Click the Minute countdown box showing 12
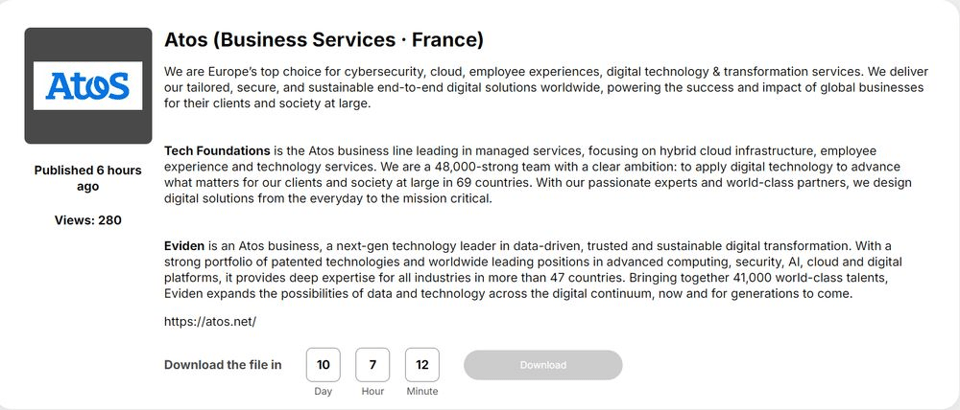Image resolution: width=960 pixels, height=410 pixels. pos(422,365)
